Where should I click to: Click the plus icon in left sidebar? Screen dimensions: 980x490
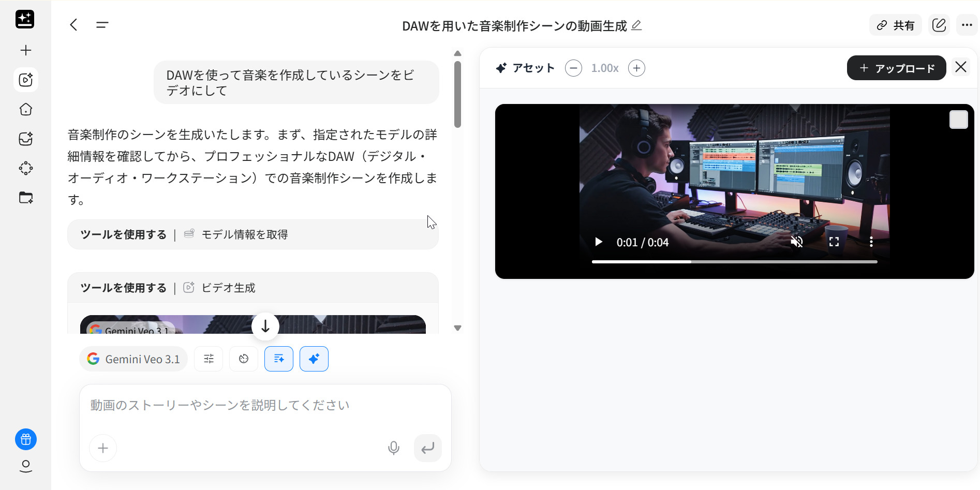pos(26,50)
